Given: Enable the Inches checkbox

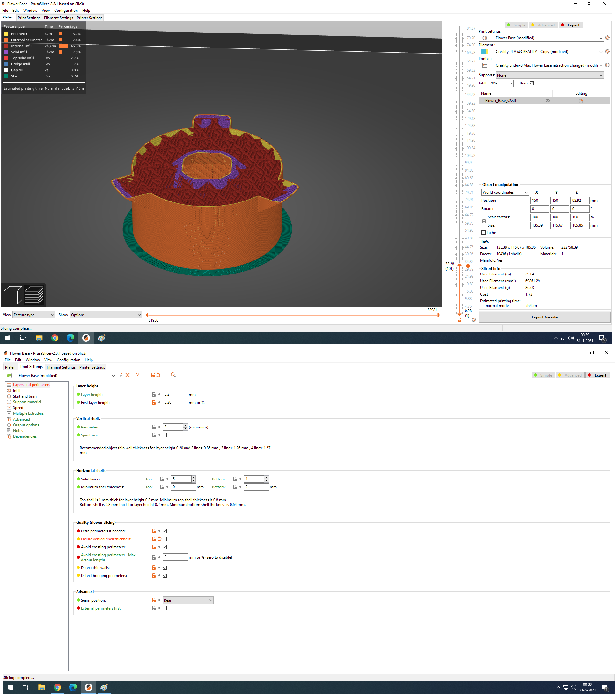Looking at the screenshot, I should (483, 233).
